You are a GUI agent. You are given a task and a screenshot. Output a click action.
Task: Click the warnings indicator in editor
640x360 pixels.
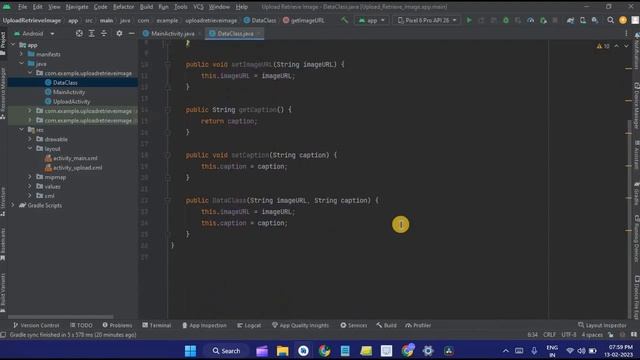[603, 46]
